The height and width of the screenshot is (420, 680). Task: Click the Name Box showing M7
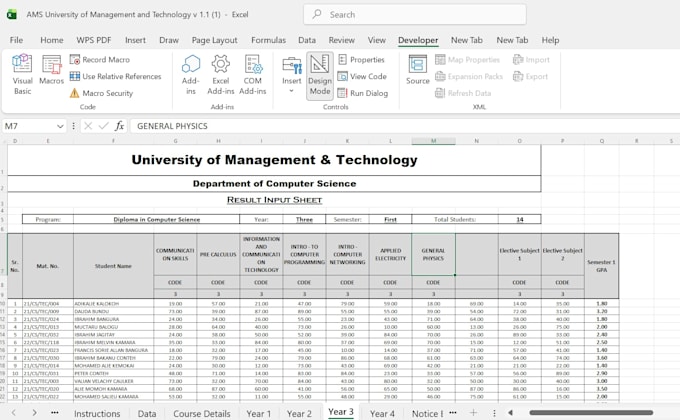coord(29,126)
